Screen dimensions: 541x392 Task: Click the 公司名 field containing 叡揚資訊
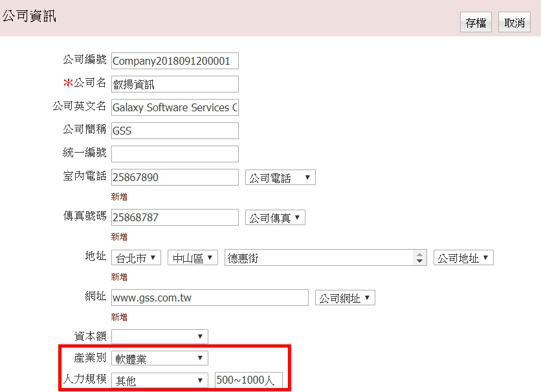click(x=175, y=84)
